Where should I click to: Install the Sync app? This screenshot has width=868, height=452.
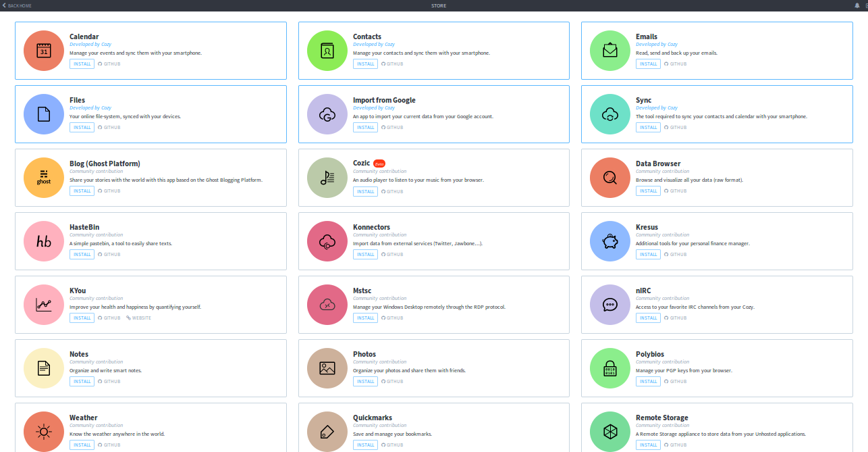tap(649, 128)
